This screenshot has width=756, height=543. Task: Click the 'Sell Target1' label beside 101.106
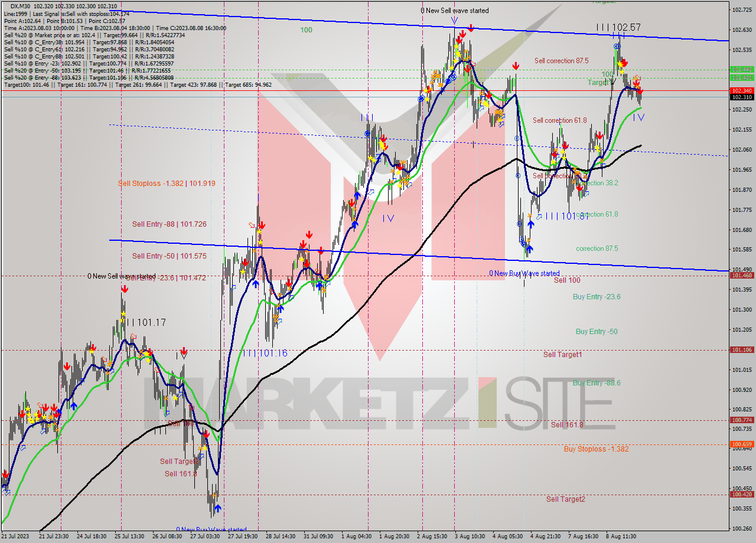(x=563, y=355)
